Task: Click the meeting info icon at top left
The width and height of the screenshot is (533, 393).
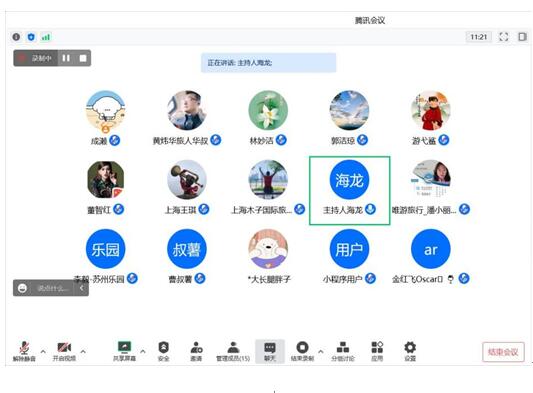Action: coord(16,37)
